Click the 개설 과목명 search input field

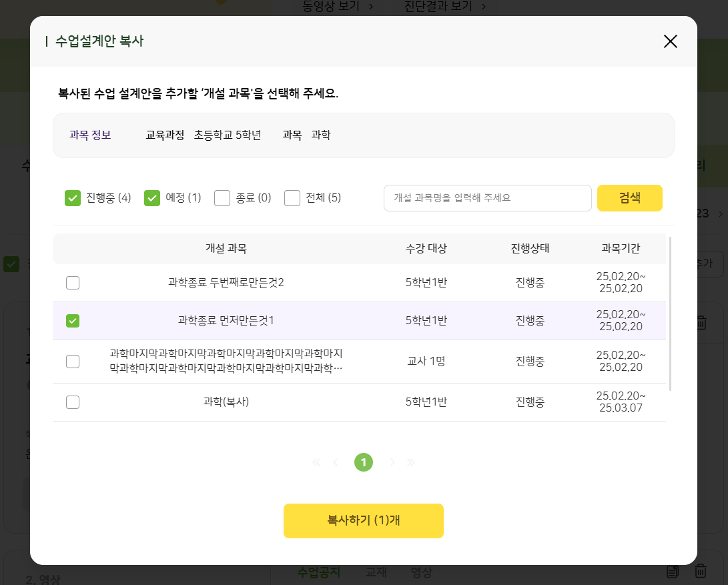click(x=487, y=198)
